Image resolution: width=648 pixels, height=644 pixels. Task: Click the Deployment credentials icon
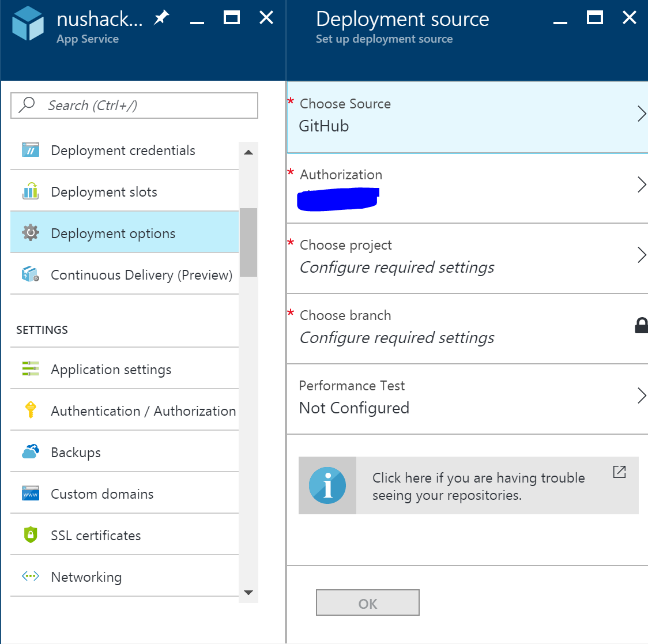(x=31, y=150)
